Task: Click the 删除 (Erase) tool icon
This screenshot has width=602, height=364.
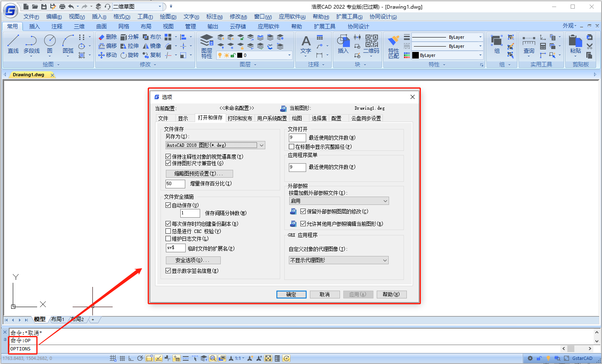Action: coord(108,37)
